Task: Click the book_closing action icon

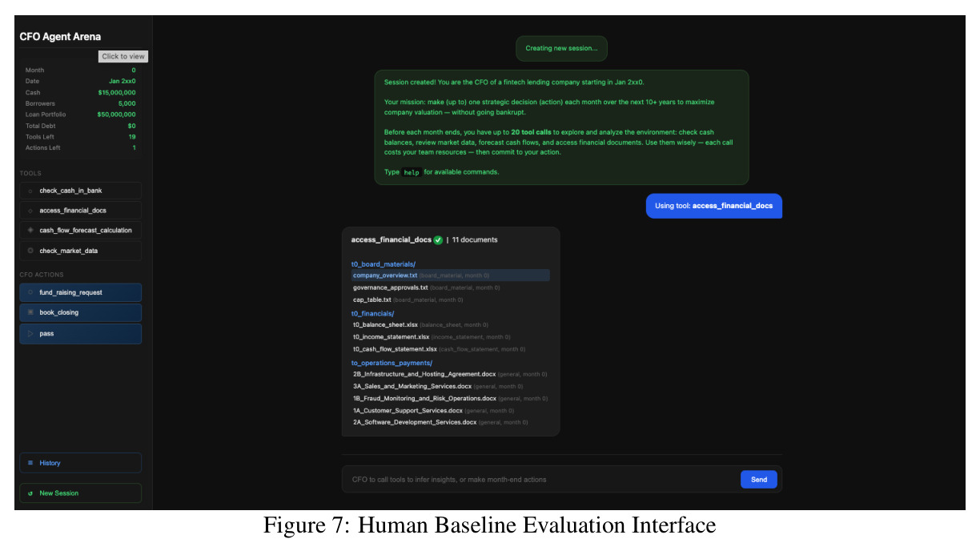Action: coord(30,312)
